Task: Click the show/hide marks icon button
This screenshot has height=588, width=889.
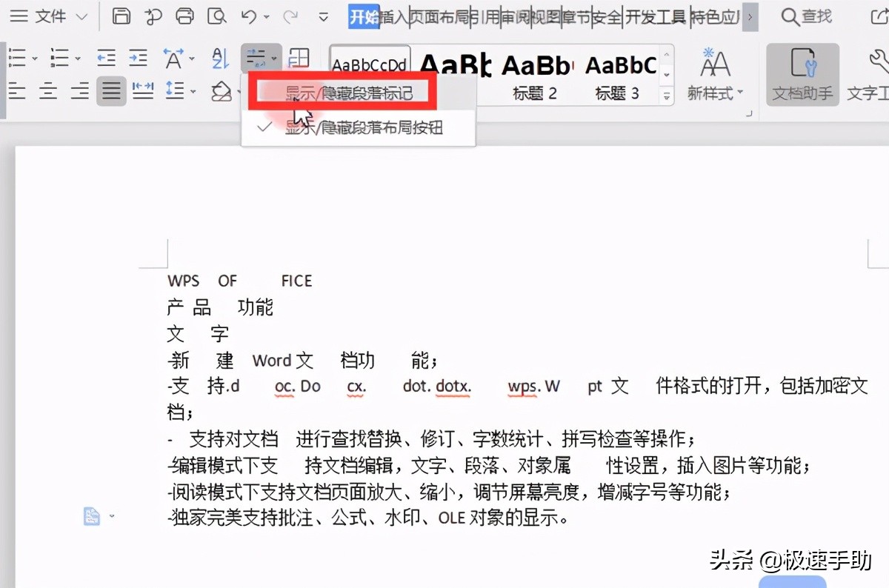Action: (256, 58)
